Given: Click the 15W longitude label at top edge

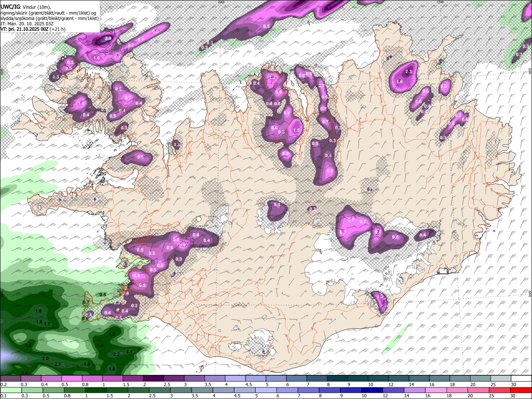Looking at the screenshot, I should [440, 2].
